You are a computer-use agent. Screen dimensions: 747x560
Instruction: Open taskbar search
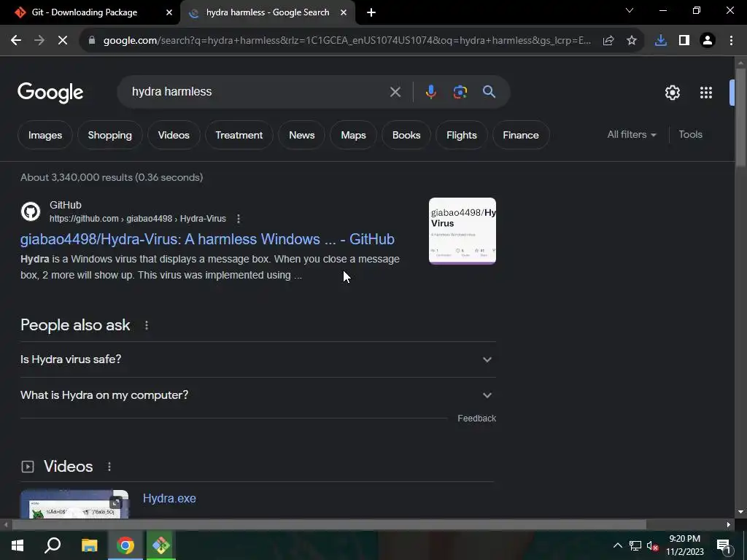[53, 545]
